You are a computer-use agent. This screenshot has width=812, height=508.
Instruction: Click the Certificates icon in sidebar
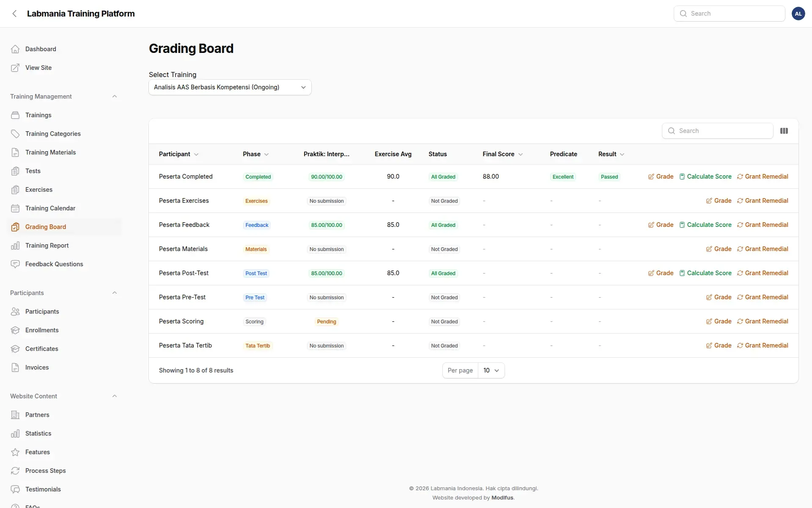click(15, 349)
